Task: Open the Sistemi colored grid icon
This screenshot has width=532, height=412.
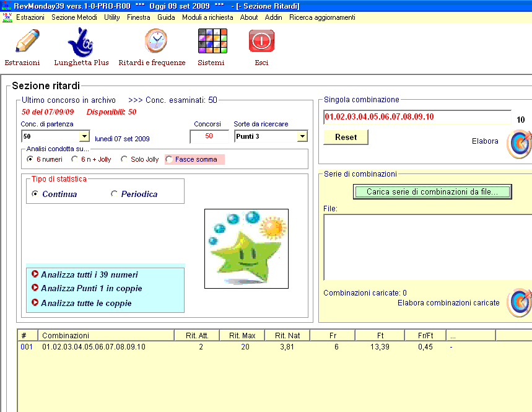Action: [212, 41]
